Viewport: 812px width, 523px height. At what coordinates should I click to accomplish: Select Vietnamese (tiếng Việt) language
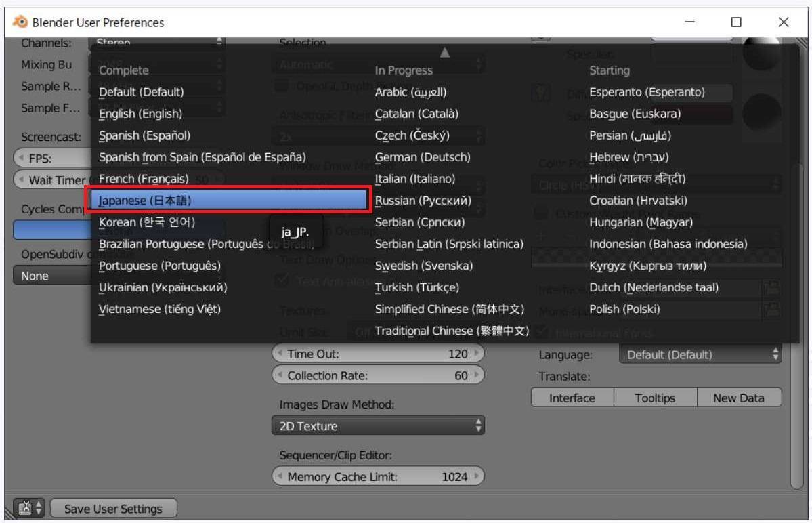click(160, 309)
